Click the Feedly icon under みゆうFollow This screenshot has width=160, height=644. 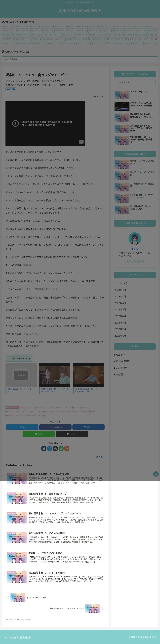61,449
